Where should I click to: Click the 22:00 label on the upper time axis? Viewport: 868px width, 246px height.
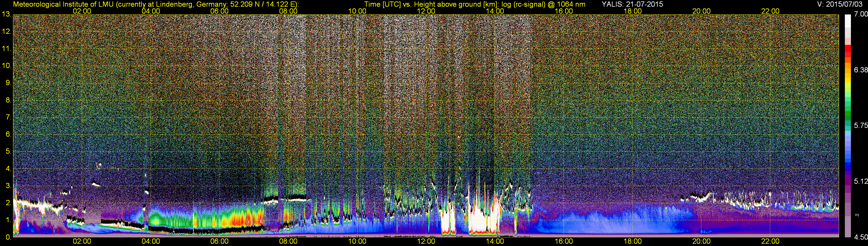[x=770, y=11]
